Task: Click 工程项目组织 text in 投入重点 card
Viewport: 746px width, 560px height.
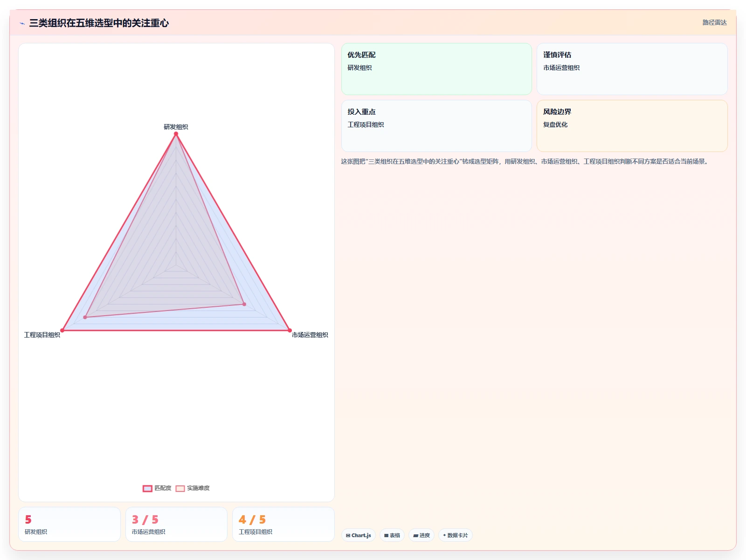Action: click(366, 124)
